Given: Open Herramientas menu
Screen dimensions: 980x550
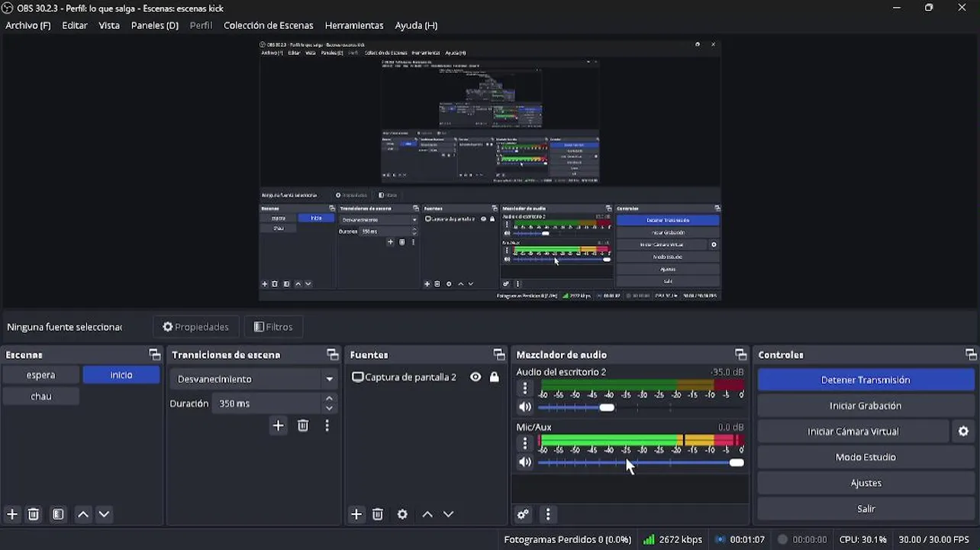Looking at the screenshot, I should (x=354, y=25).
